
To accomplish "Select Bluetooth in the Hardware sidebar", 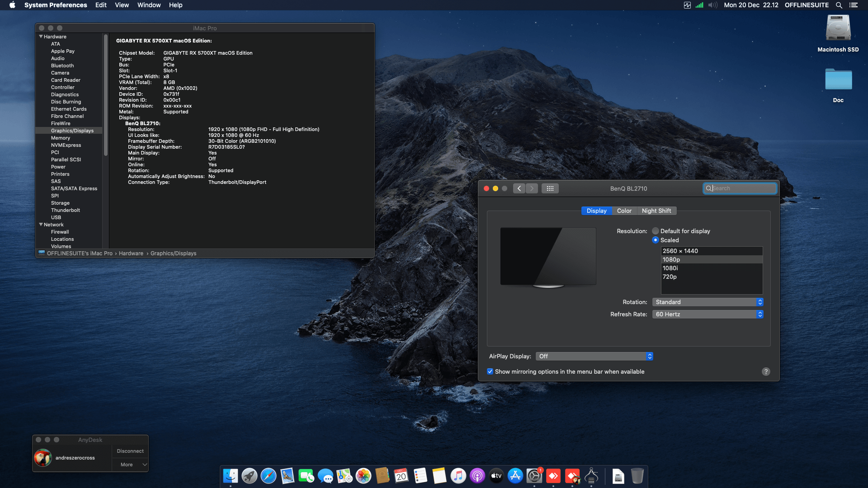I will click(x=62, y=66).
